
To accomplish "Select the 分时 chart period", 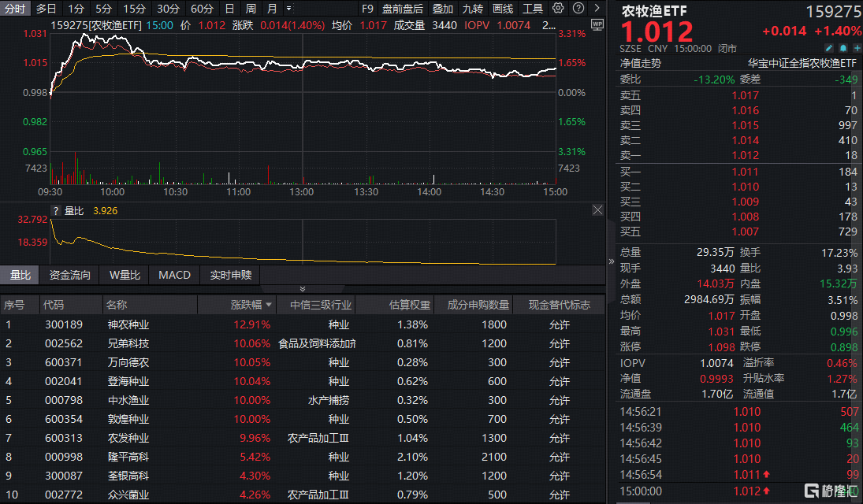I will [16, 9].
